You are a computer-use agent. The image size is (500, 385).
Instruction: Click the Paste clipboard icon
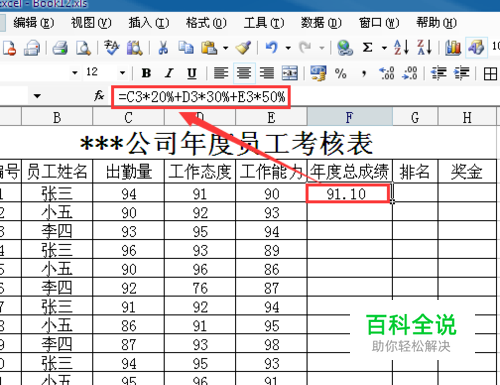(x=209, y=48)
